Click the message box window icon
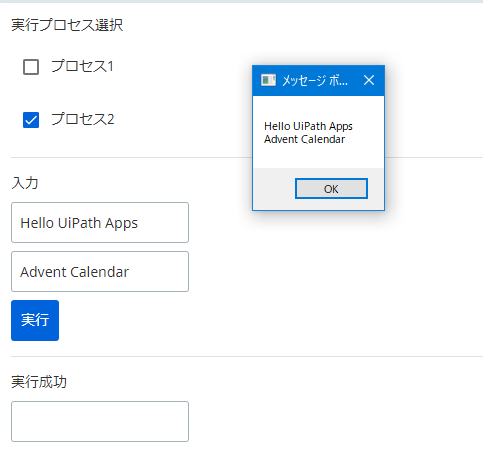 (268, 80)
